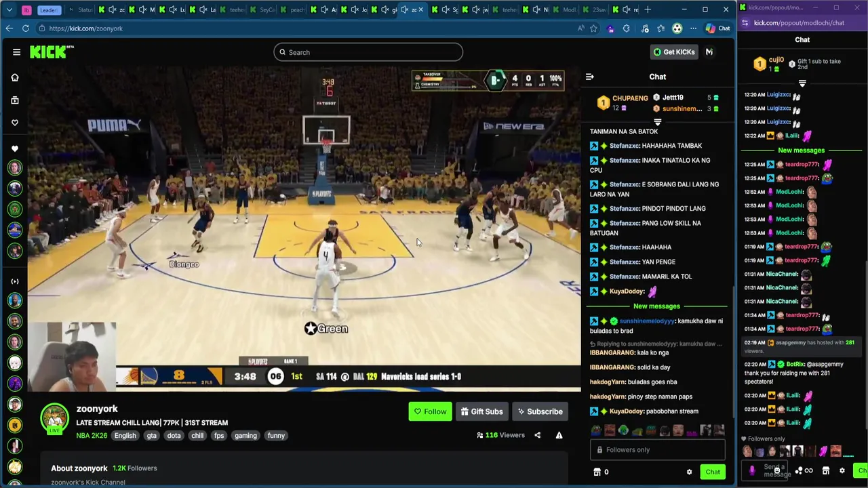Click the first pepe emote in main chat emote row
868x488 pixels.
coord(596,430)
